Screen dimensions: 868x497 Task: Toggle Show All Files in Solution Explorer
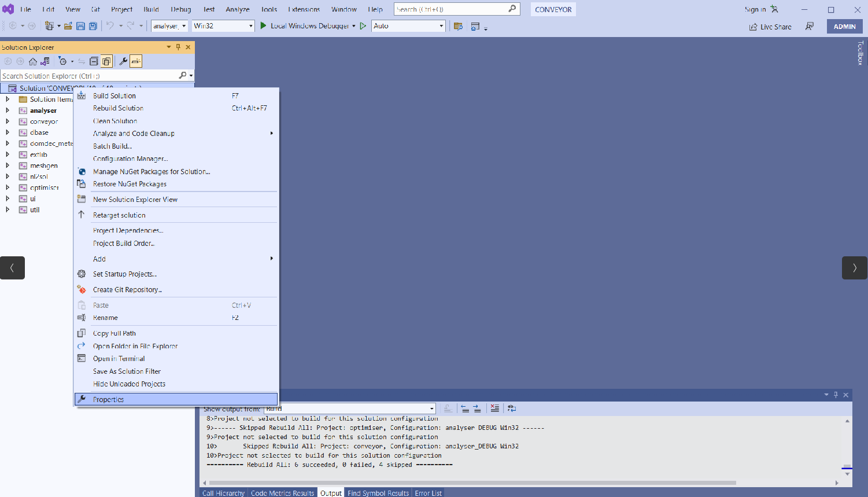106,61
